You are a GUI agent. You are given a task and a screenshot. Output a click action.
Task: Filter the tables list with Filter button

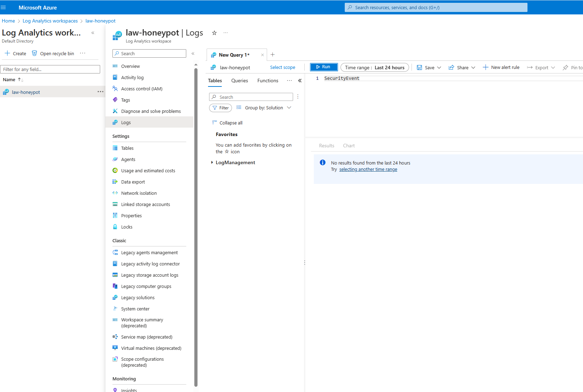[220, 108]
